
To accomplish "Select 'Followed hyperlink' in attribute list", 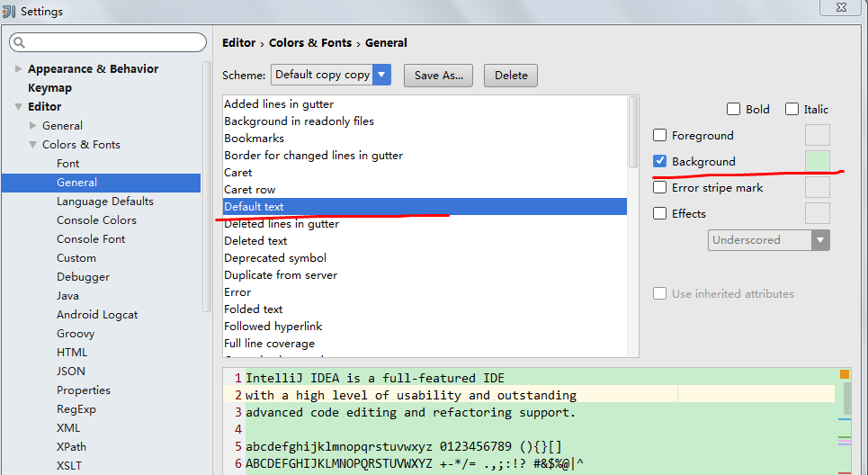I will tap(425, 327).
